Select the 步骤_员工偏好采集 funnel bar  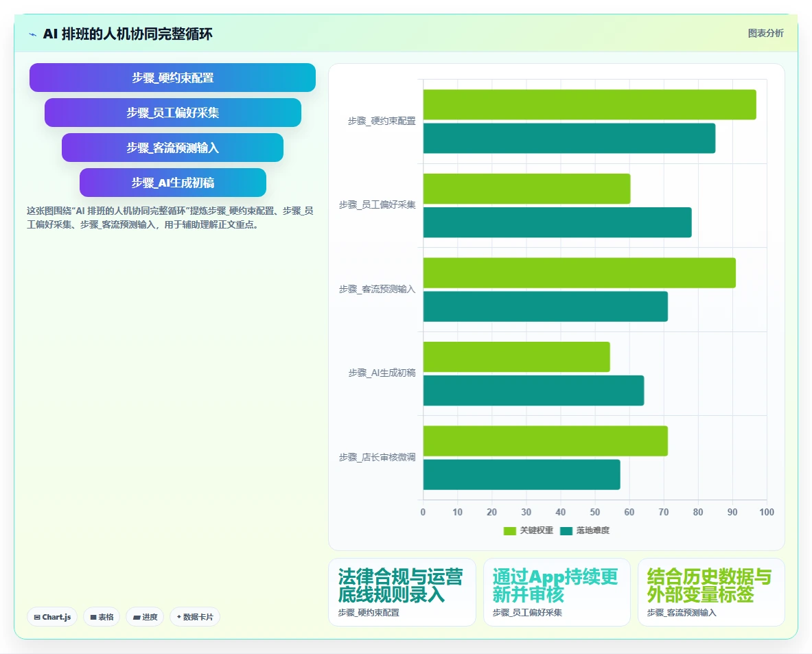click(172, 113)
